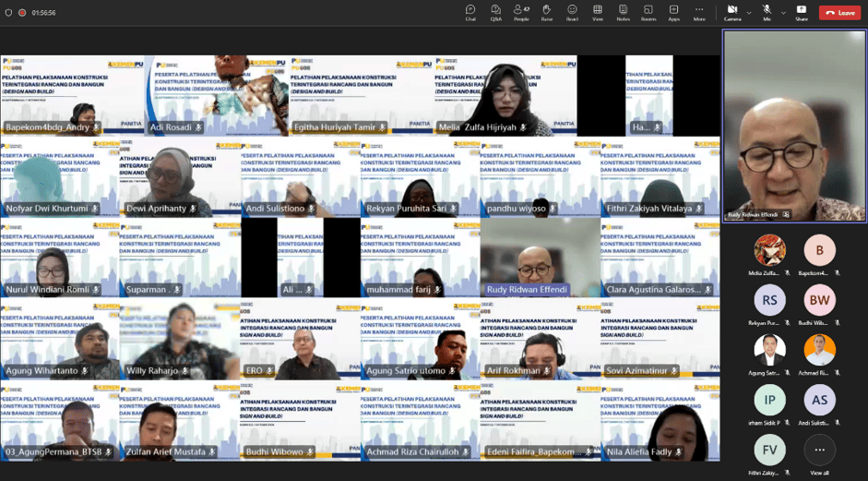Open the Q&A panel
The height and width of the screenshot is (481, 868).
pos(495,12)
